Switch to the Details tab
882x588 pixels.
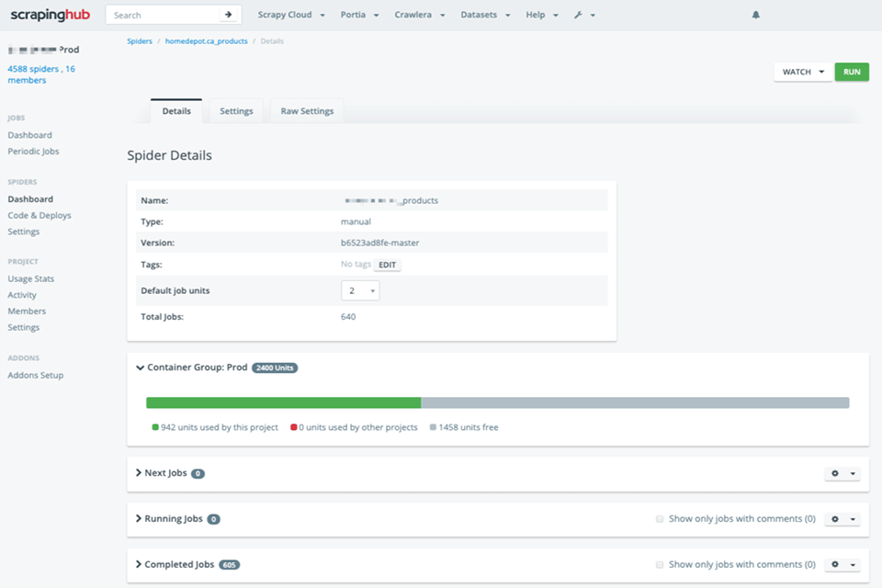point(176,111)
